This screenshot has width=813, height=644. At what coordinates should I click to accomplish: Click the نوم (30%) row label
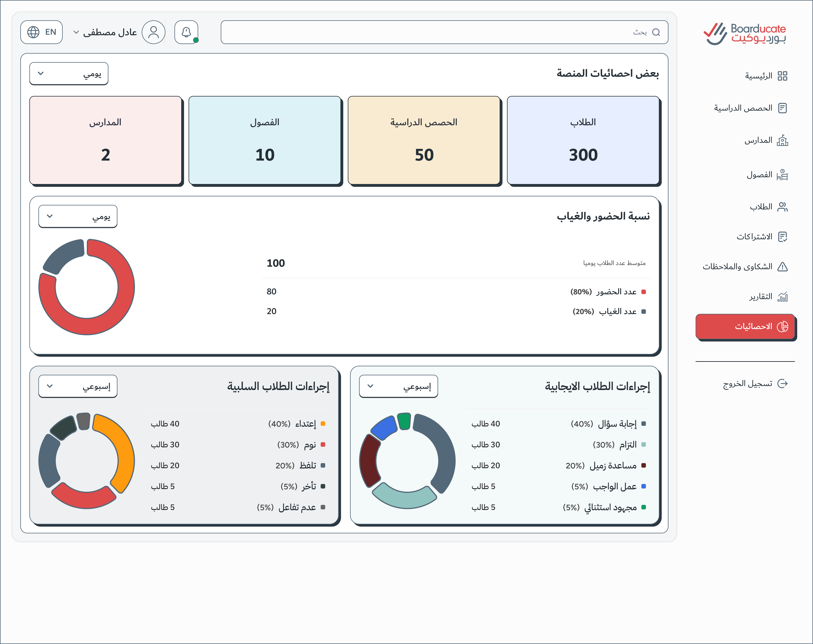pos(297,445)
